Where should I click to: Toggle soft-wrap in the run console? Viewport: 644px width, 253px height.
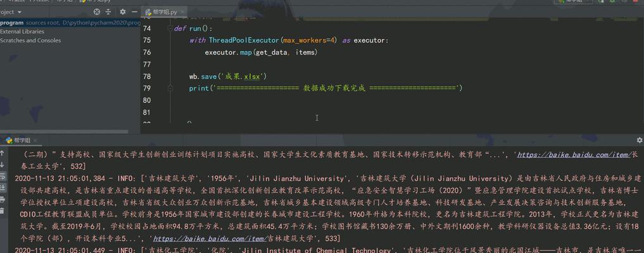2,176
